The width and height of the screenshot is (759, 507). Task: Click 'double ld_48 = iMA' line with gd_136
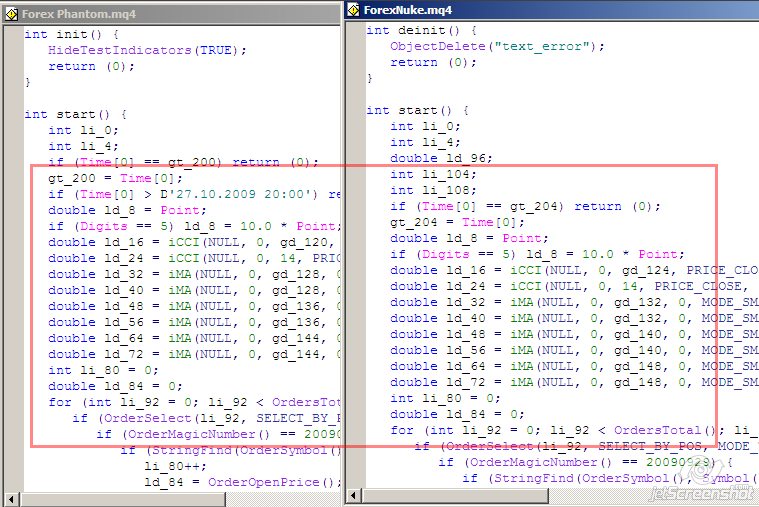pyautogui.click(x=194, y=306)
